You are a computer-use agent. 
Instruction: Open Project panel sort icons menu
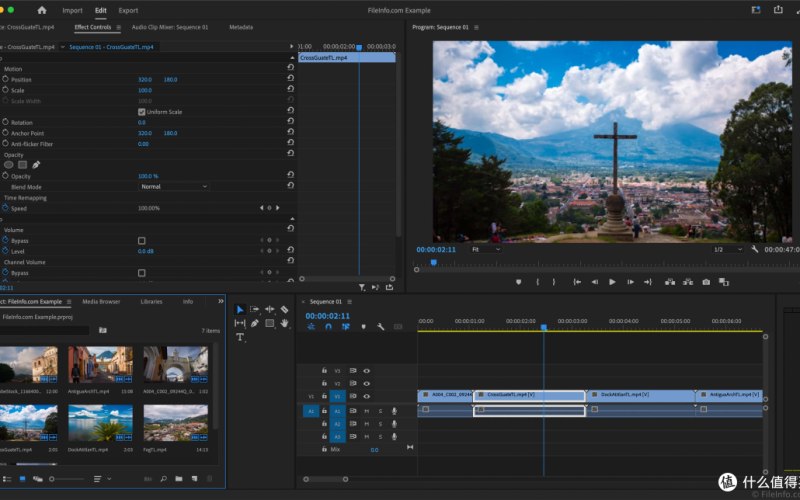click(101, 479)
